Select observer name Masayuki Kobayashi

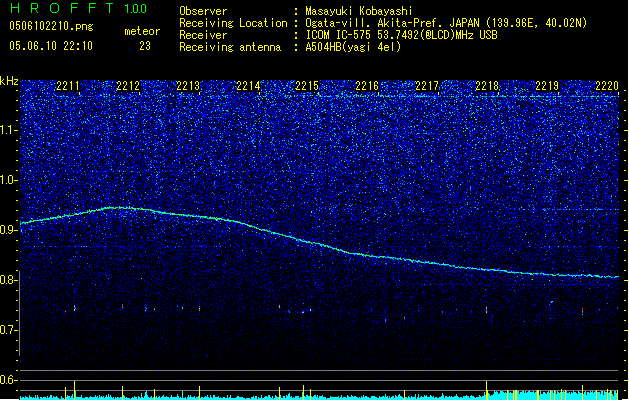coord(359,11)
